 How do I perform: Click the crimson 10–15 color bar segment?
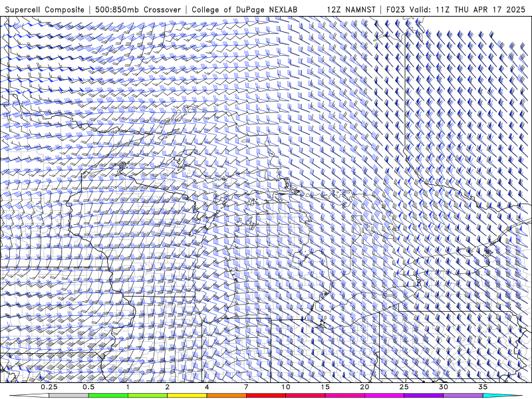point(305,396)
